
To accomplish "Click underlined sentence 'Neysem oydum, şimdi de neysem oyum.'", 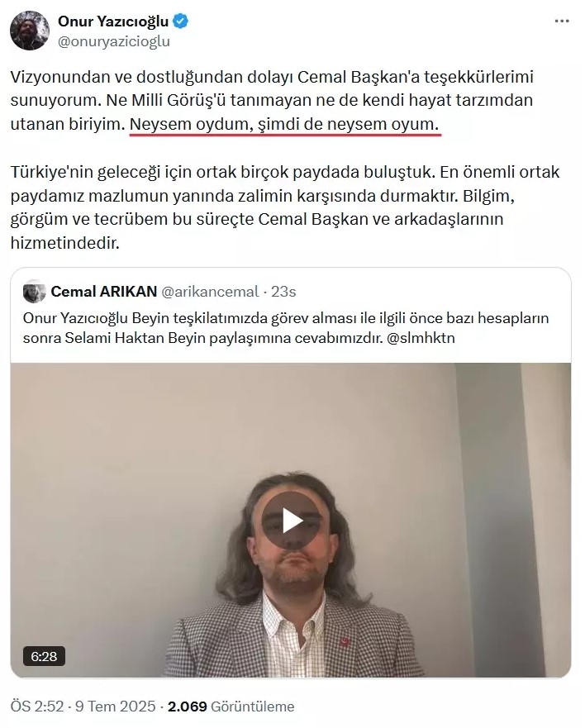I will coord(284,125).
